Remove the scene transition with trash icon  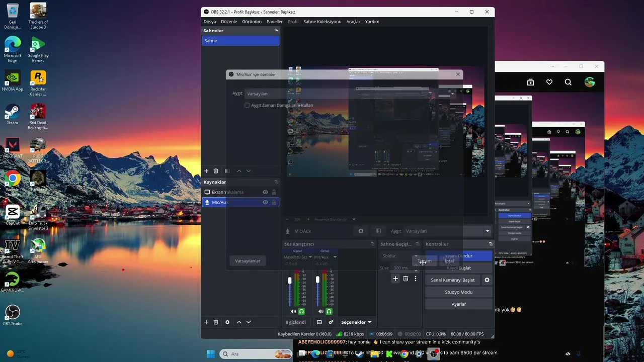(x=406, y=279)
